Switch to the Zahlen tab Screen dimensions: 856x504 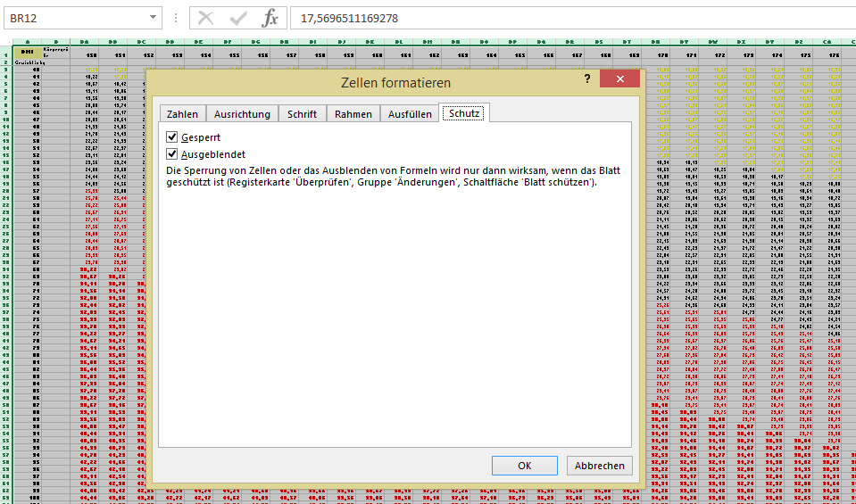[x=182, y=114]
